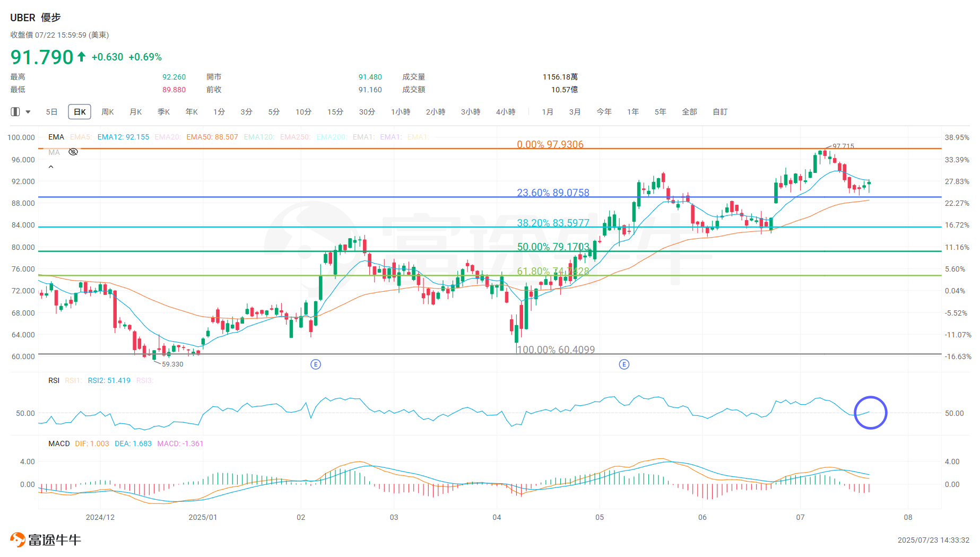Click the earnings E marker in May
The height and width of the screenshot is (557, 980).
pyautogui.click(x=624, y=364)
